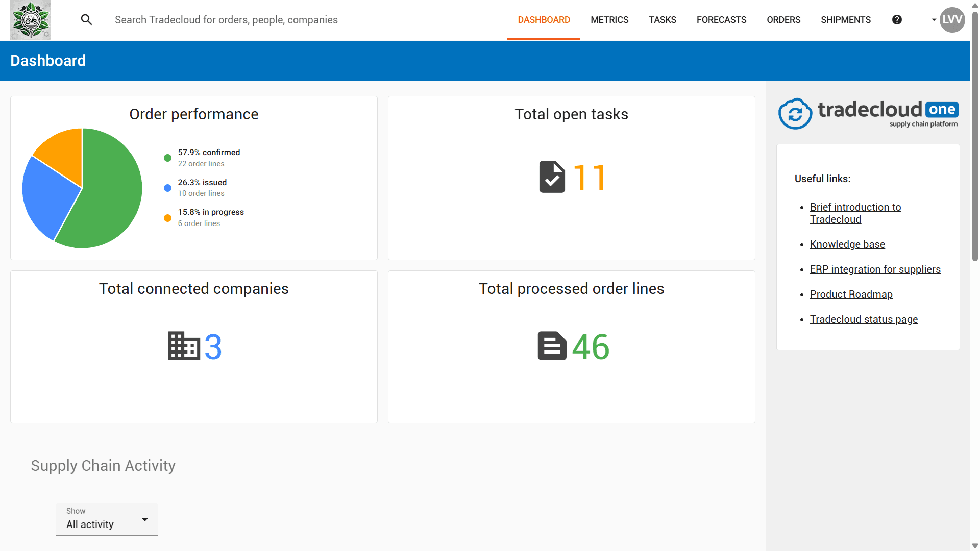
Task: Click the connected companies count 3
Action: (213, 347)
